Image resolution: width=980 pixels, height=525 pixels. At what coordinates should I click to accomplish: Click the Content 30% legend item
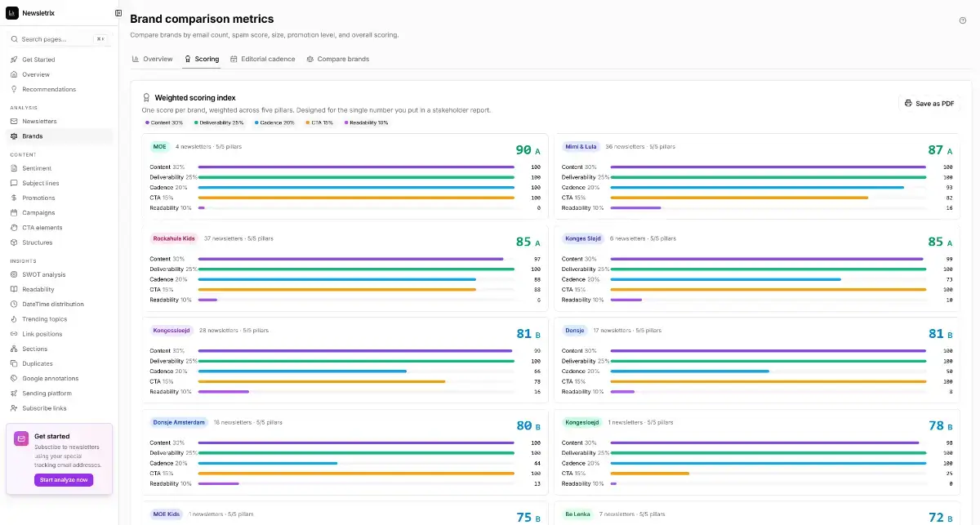(x=164, y=122)
